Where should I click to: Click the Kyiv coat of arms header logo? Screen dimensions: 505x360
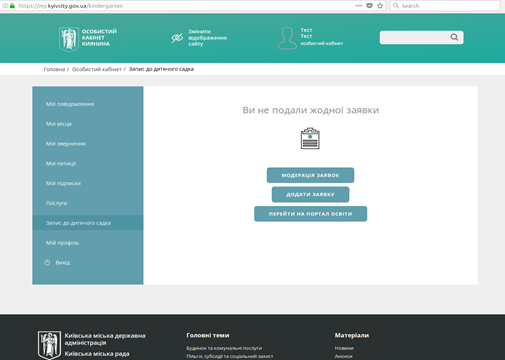(69, 39)
